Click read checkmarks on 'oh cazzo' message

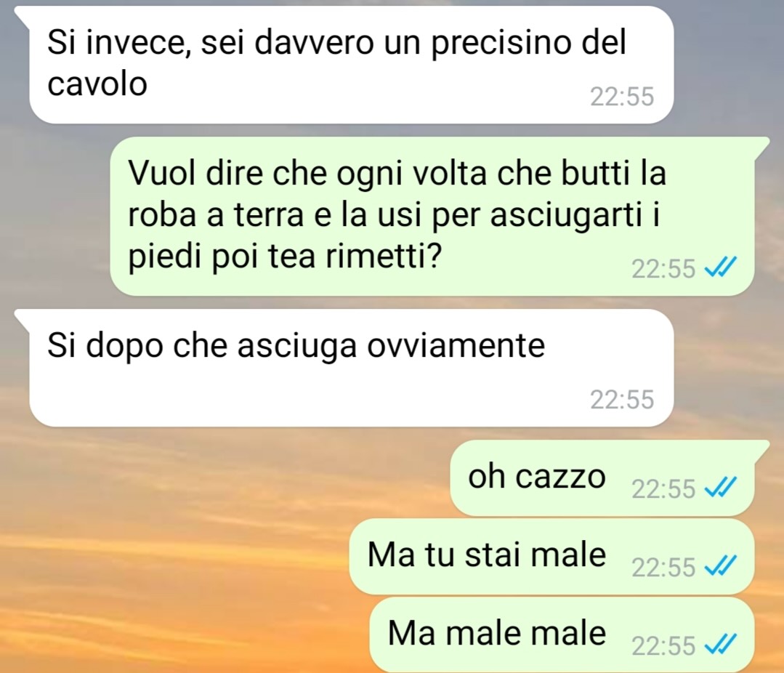720,489
